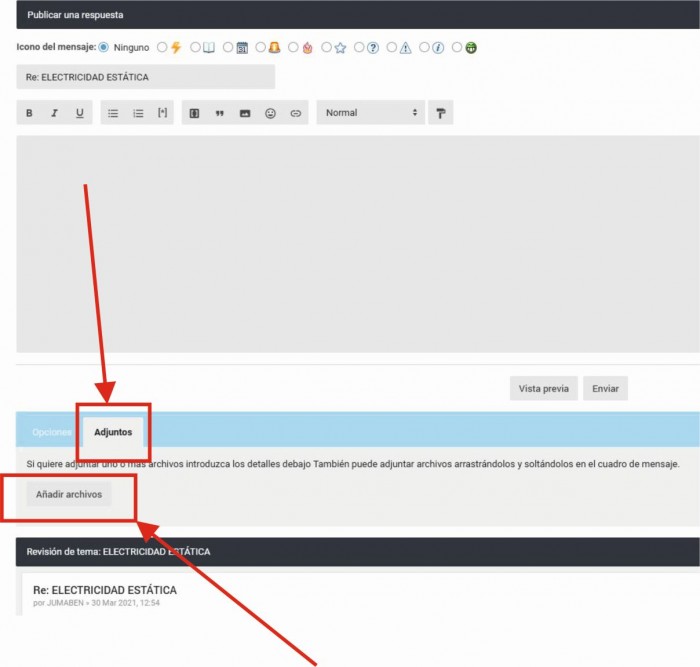Click the Vista previa button
Viewport: 700px width, 667px height.
[x=543, y=389]
